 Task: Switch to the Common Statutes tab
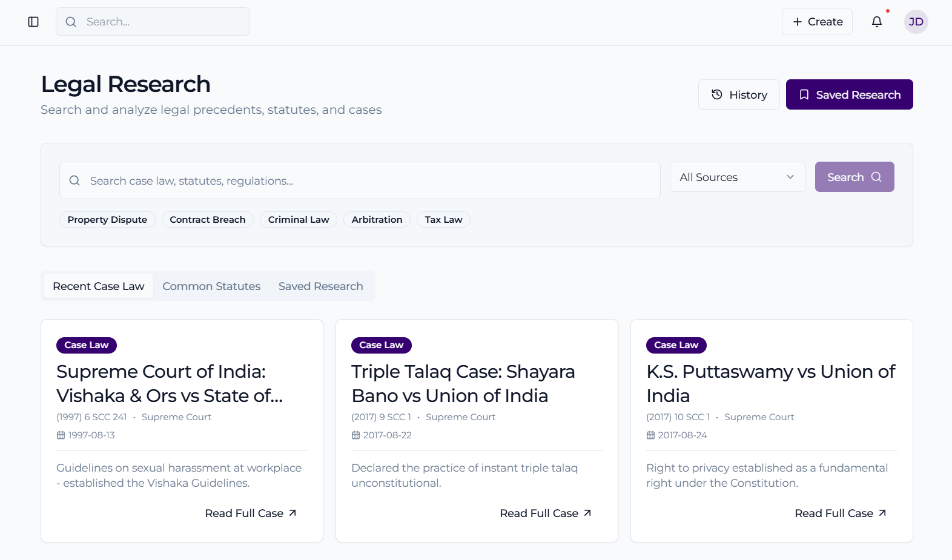point(211,286)
